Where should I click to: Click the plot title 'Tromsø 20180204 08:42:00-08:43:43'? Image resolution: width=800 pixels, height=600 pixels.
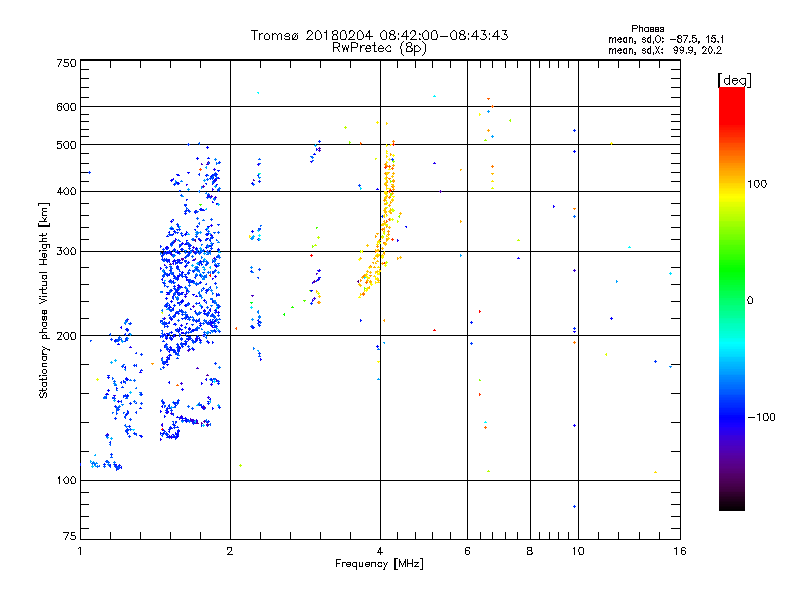pos(379,35)
